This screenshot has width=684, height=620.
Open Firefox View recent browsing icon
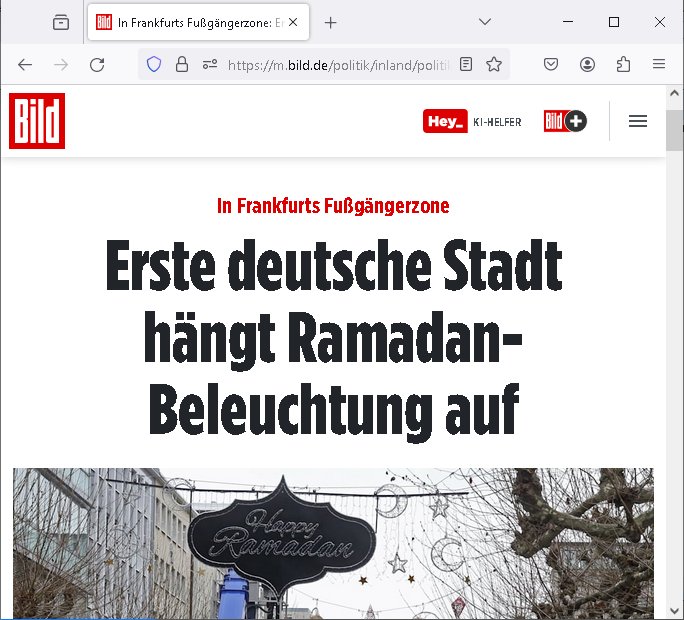[61, 22]
